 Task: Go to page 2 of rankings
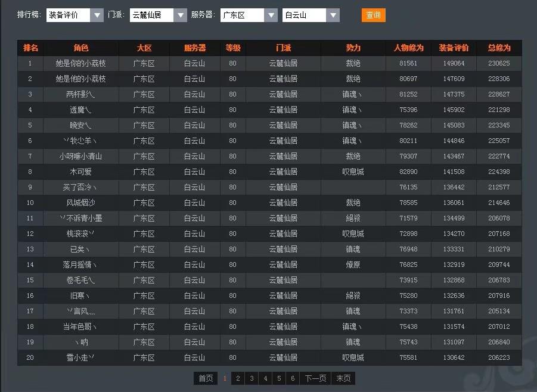pyautogui.click(x=238, y=378)
